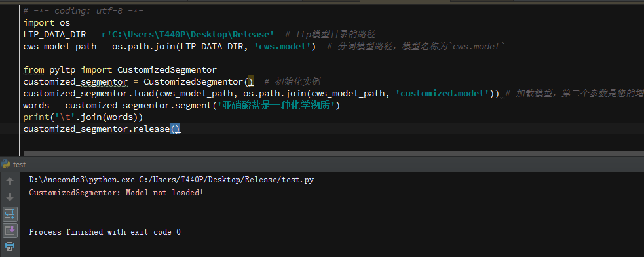Click the print('\t'.join(words)) line

[83, 117]
